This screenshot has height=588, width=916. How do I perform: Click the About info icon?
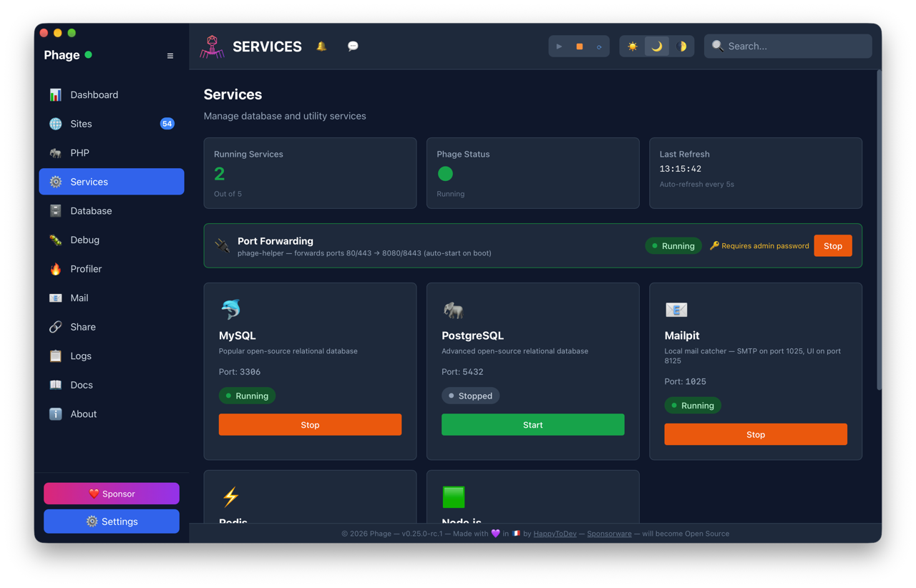tap(56, 414)
